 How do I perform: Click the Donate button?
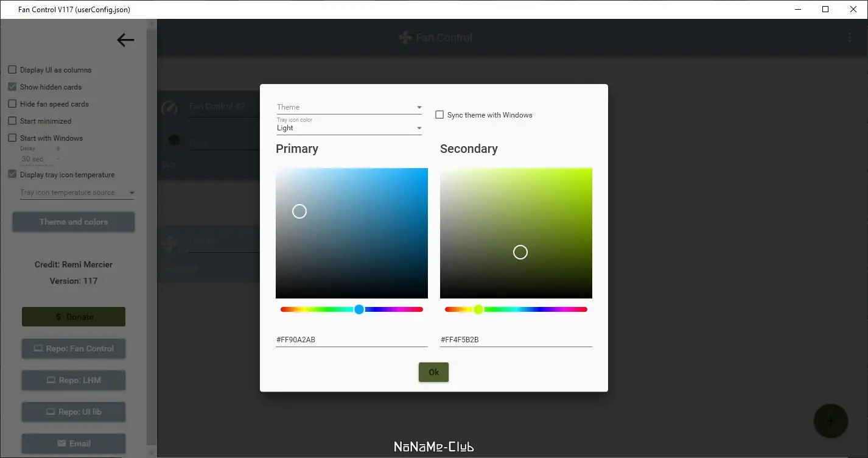tap(74, 317)
